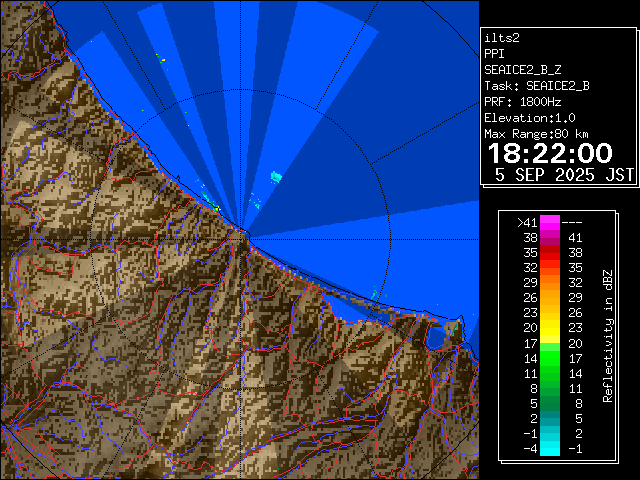Click the light green 17–20 dBZ swatch
The image size is (640, 480).
pyautogui.click(x=549, y=342)
